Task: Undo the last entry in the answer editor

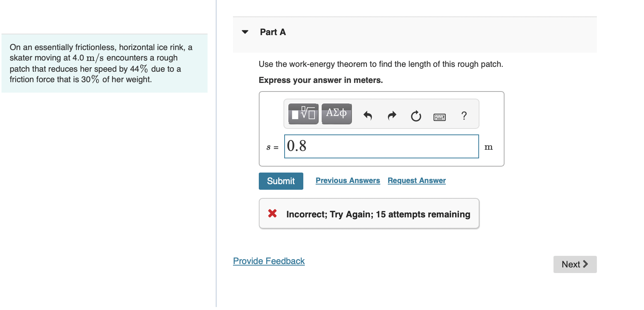Action: point(368,116)
